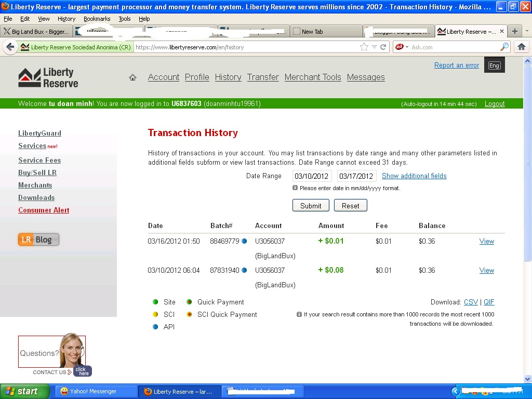The width and height of the screenshot is (532, 399).
Task: Download transactions as QIF
Action: coord(488,302)
